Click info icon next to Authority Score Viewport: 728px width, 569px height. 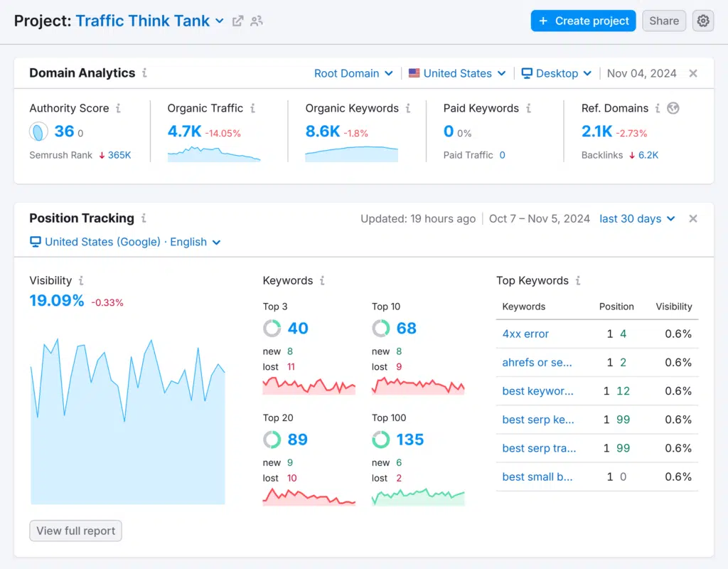(118, 109)
